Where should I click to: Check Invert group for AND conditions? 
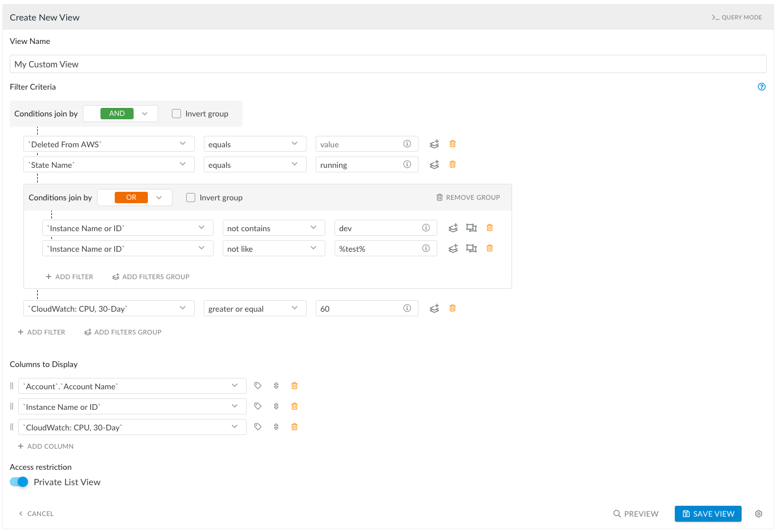176,114
